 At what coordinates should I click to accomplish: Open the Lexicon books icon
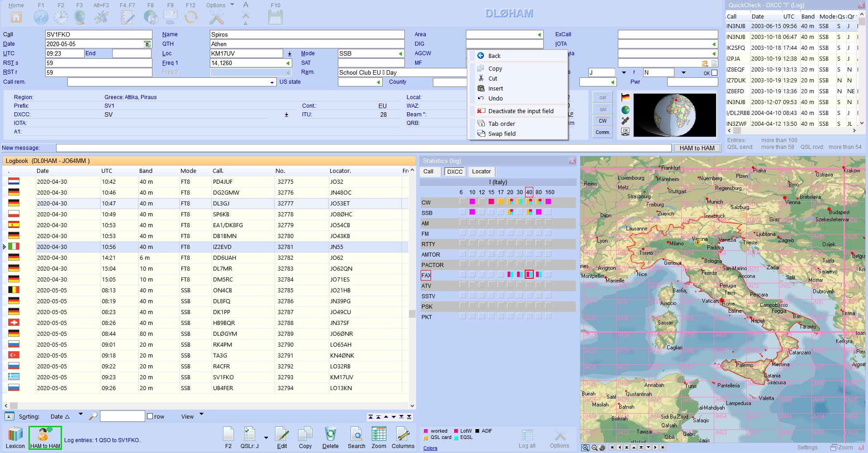pos(15,434)
